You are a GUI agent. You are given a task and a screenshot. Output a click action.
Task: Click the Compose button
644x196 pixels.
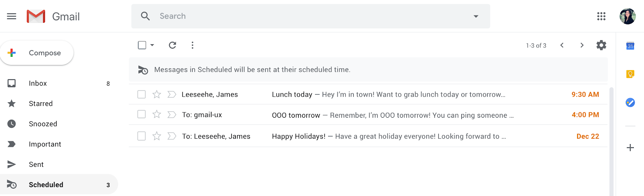[37, 53]
